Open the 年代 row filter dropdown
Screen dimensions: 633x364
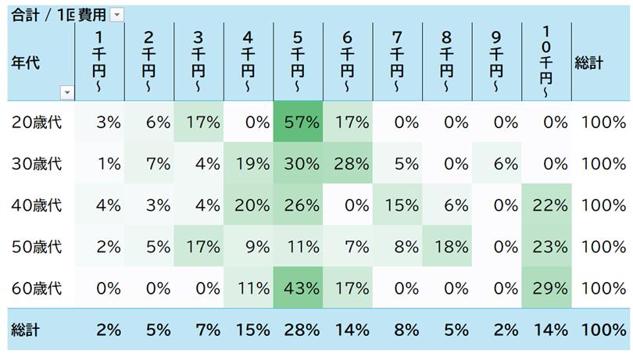pyautogui.click(x=66, y=93)
